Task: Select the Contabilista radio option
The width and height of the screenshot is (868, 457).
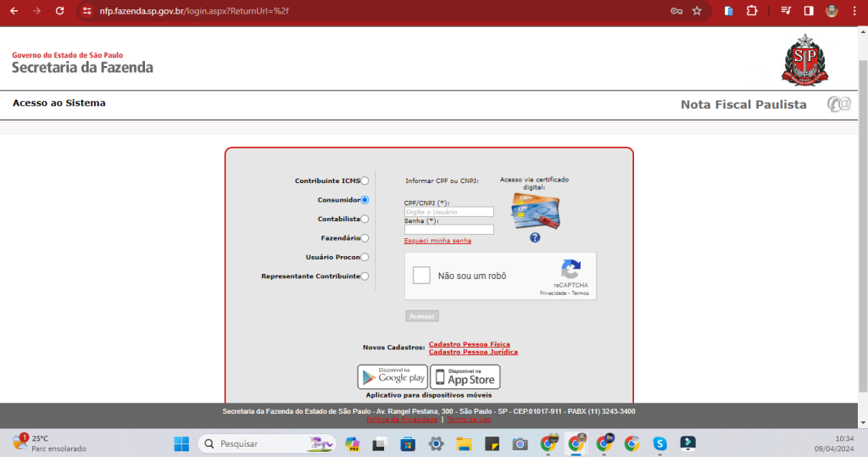Action: (364, 219)
